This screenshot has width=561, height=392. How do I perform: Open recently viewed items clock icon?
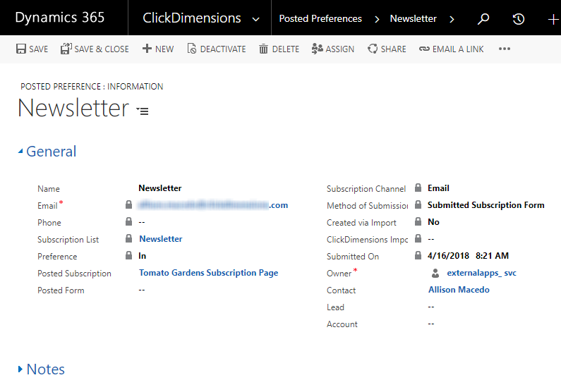pyautogui.click(x=519, y=18)
